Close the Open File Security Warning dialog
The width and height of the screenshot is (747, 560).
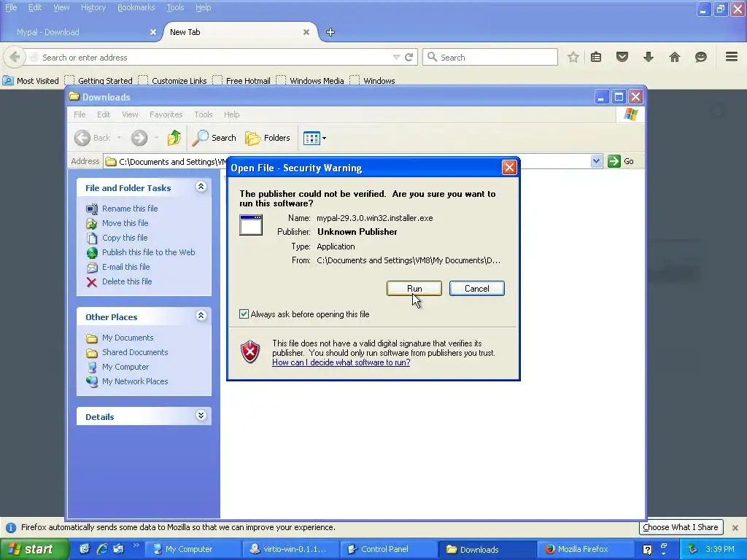point(509,168)
